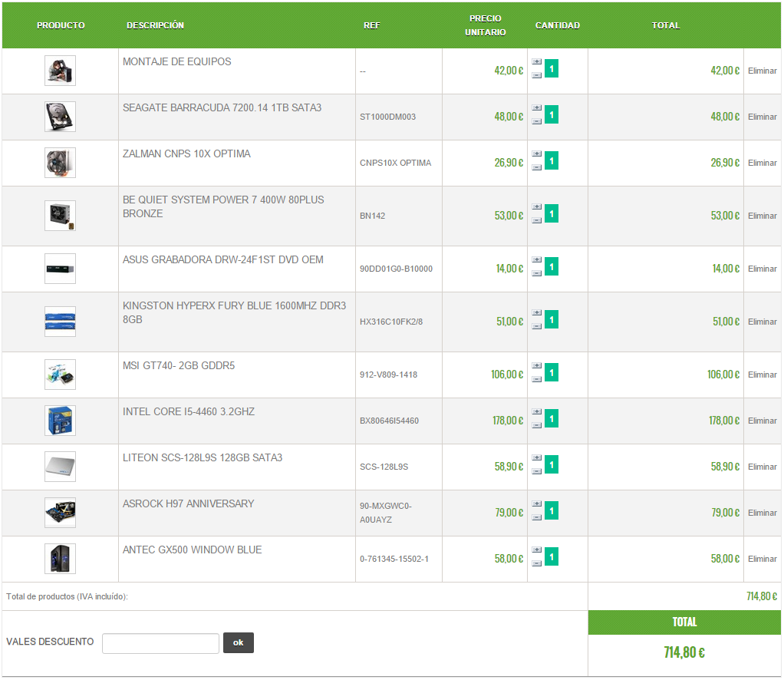This screenshot has width=784, height=680.
Task: Increase quantity of Zalman CNPS 10X Optima
Action: coord(536,153)
